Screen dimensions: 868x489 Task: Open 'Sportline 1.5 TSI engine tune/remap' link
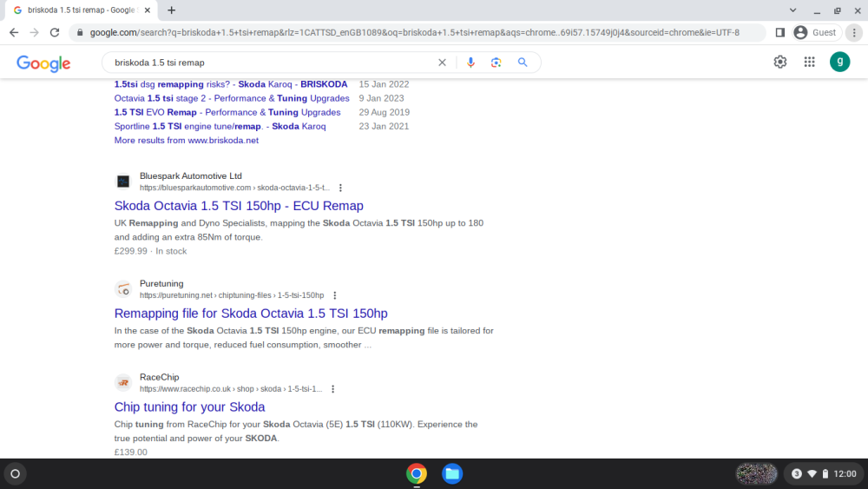pos(220,126)
